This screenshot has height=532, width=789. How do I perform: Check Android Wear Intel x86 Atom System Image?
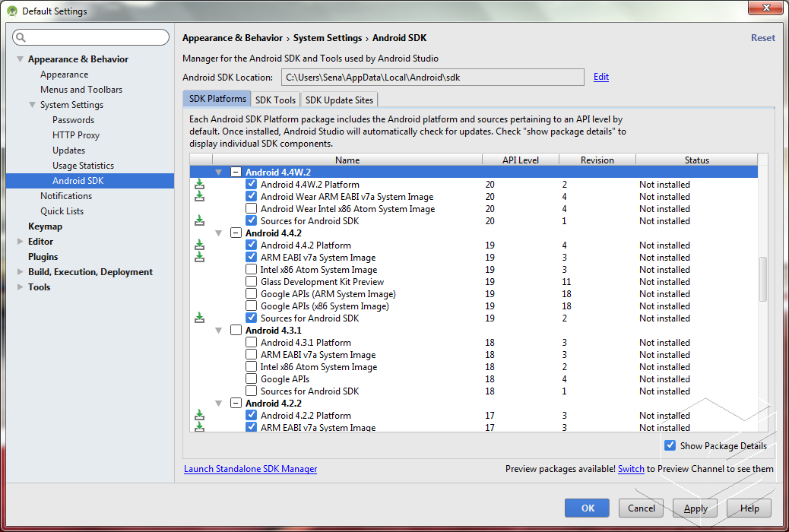pyautogui.click(x=251, y=208)
